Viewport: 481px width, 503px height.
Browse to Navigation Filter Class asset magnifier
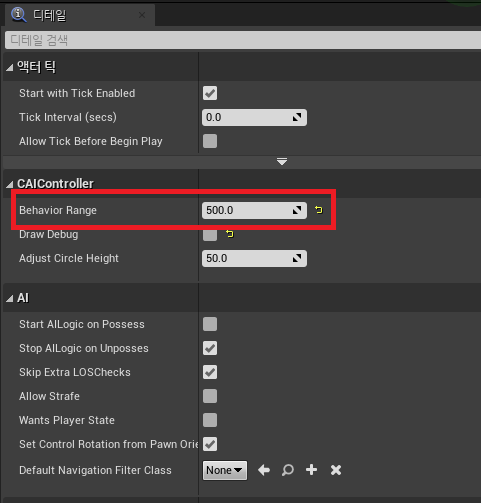[288, 470]
